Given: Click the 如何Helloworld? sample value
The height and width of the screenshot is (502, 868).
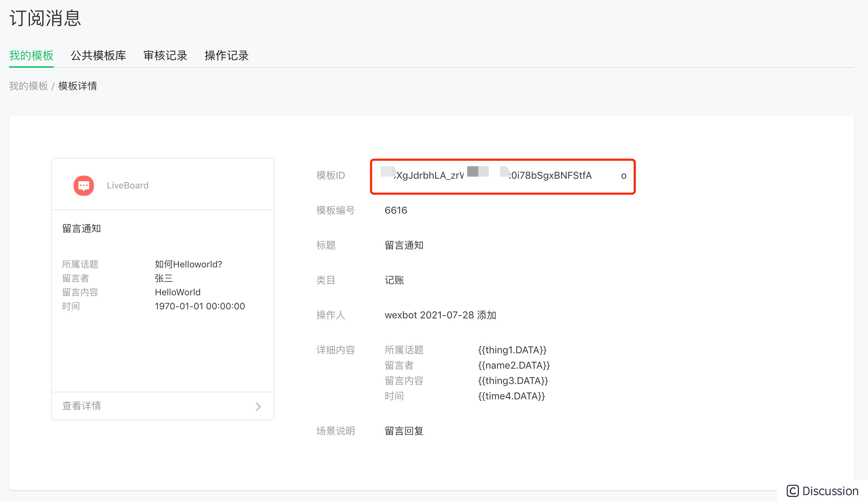Looking at the screenshot, I should [189, 264].
